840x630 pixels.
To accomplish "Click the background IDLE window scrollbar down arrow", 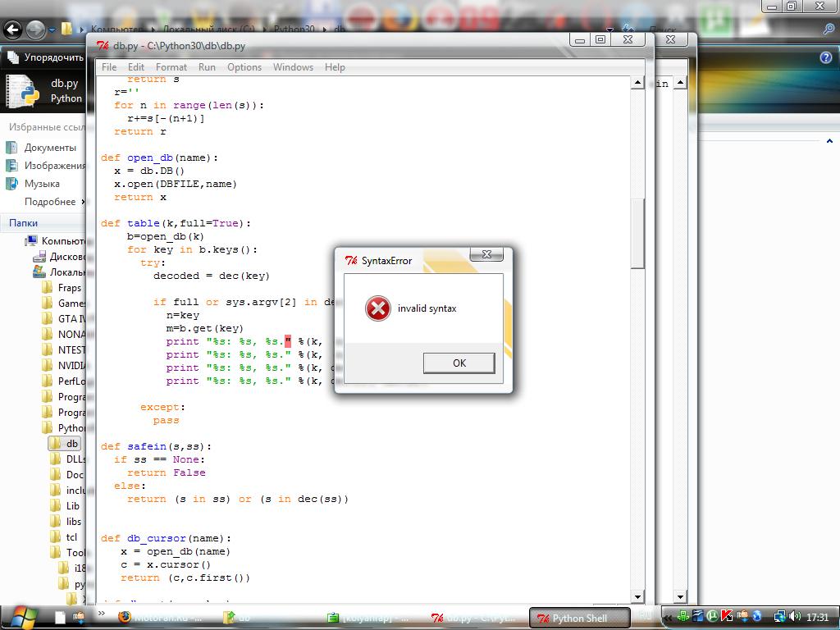I will click(x=680, y=596).
